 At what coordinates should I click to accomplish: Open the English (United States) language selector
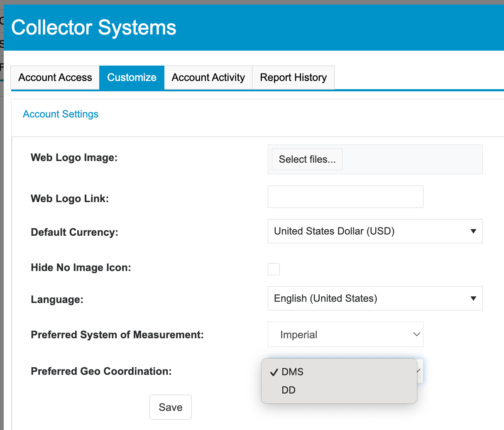click(x=365, y=298)
